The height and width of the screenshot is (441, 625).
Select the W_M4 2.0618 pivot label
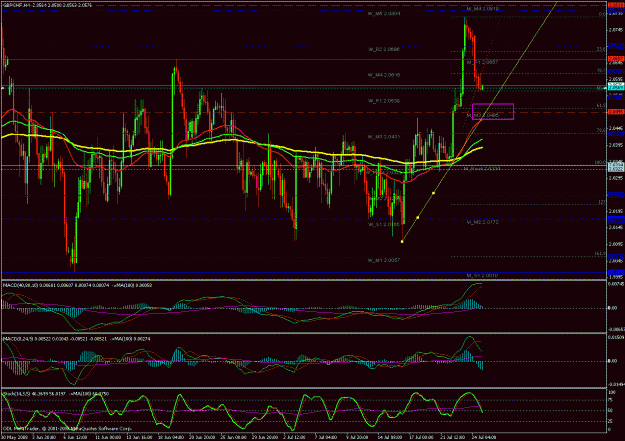click(x=384, y=75)
